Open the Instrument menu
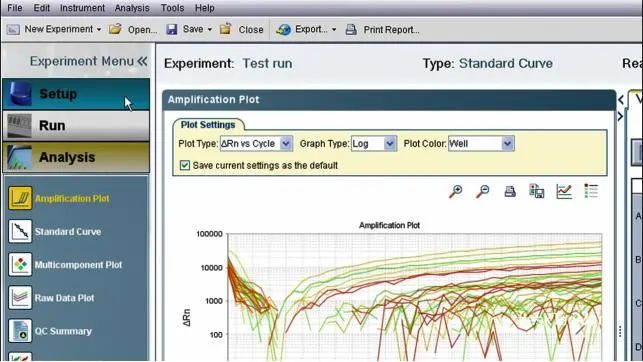Image resolution: width=643 pixels, height=362 pixels. [x=82, y=8]
